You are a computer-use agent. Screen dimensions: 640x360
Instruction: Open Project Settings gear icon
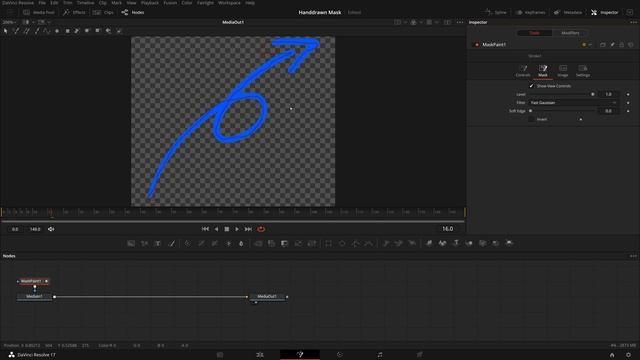point(629,355)
